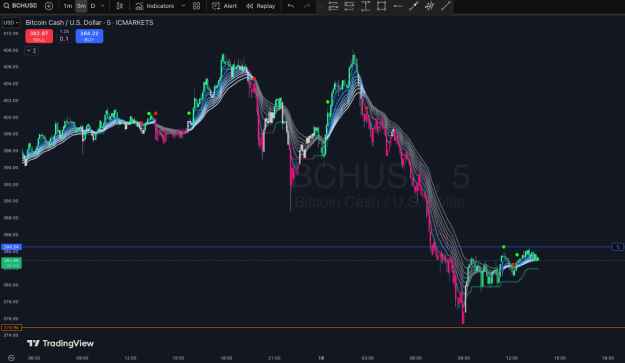Click the 390.00 price axis label
The width and height of the screenshot is (625, 363).
click(x=11, y=201)
